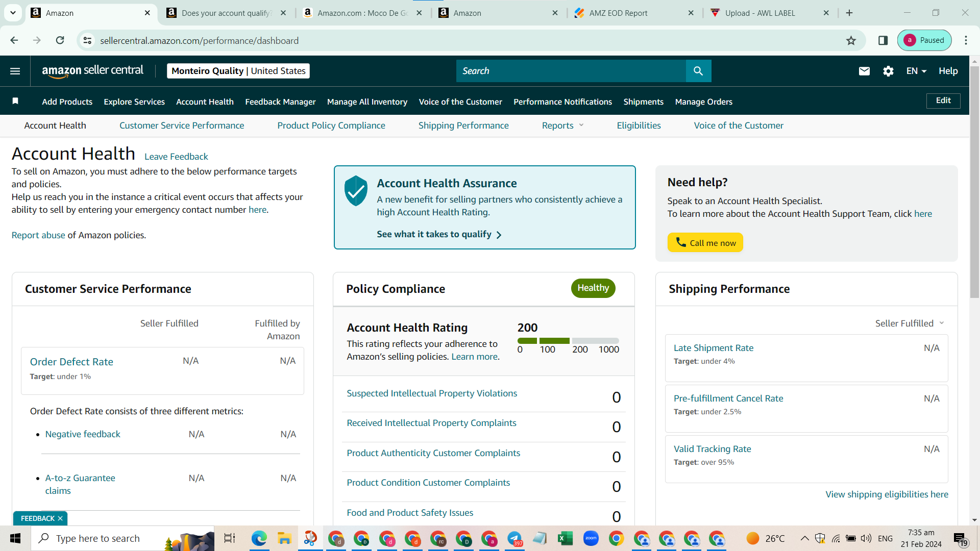Click the volume speaker tray icon

coord(866,538)
